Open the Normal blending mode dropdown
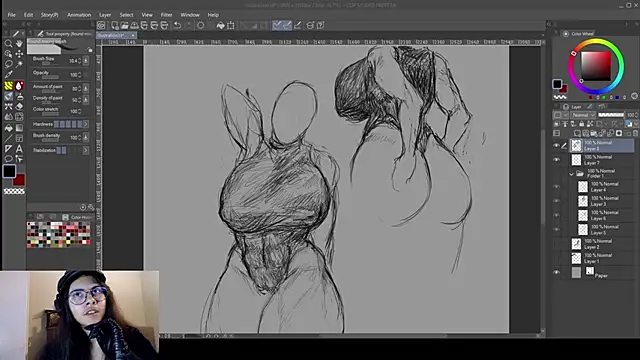Viewport: 640px width, 360px height. 584,115
